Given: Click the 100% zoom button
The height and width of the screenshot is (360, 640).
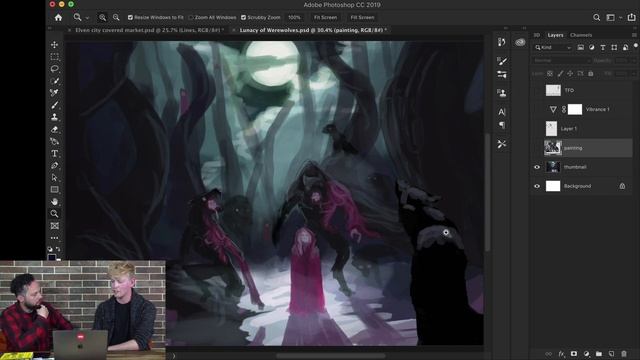Looking at the screenshot, I should [294, 18].
